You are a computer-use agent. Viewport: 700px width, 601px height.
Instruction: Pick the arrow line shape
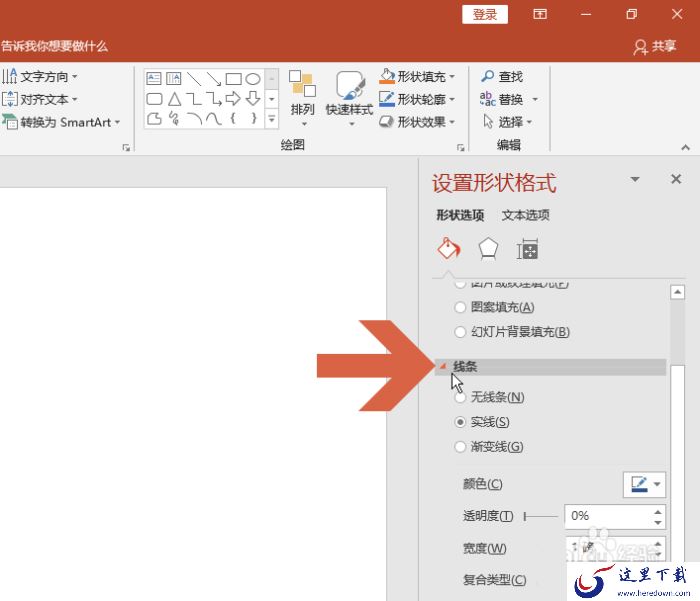pyautogui.click(x=213, y=79)
